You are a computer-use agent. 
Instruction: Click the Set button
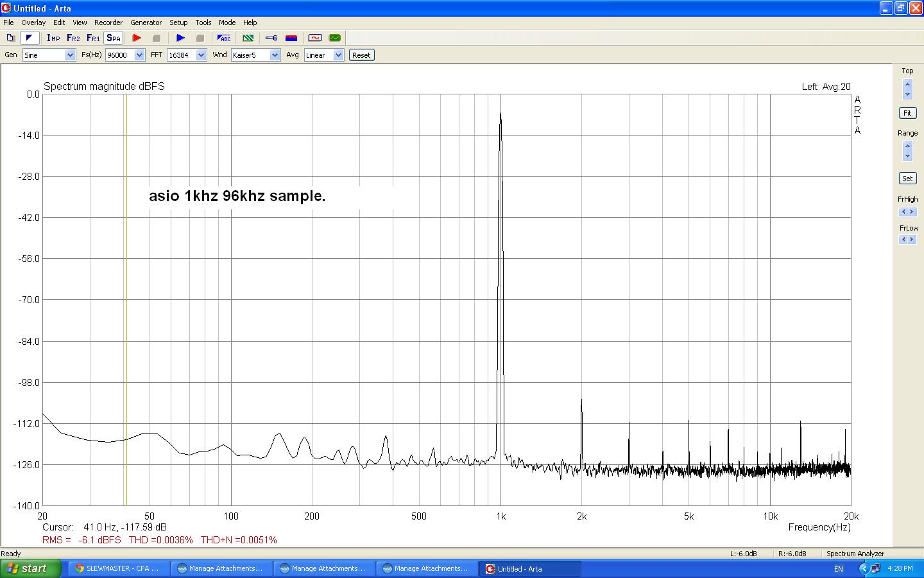(907, 179)
